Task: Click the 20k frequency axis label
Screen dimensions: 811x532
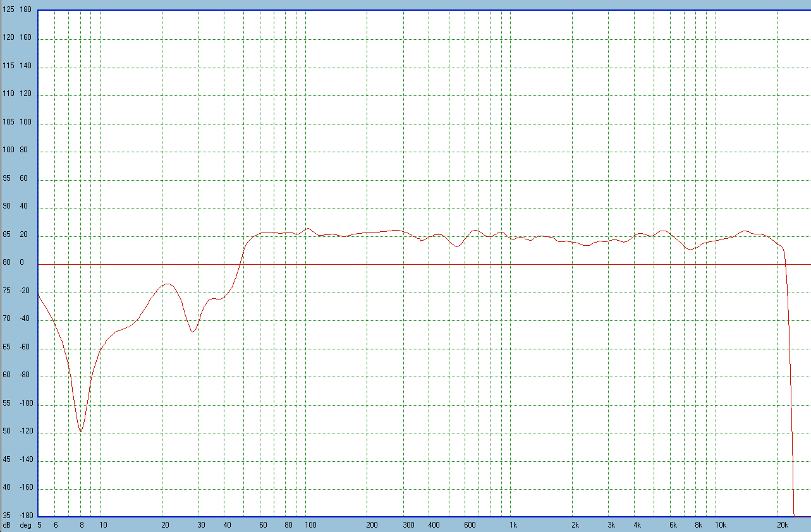Action: click(782, 525)
